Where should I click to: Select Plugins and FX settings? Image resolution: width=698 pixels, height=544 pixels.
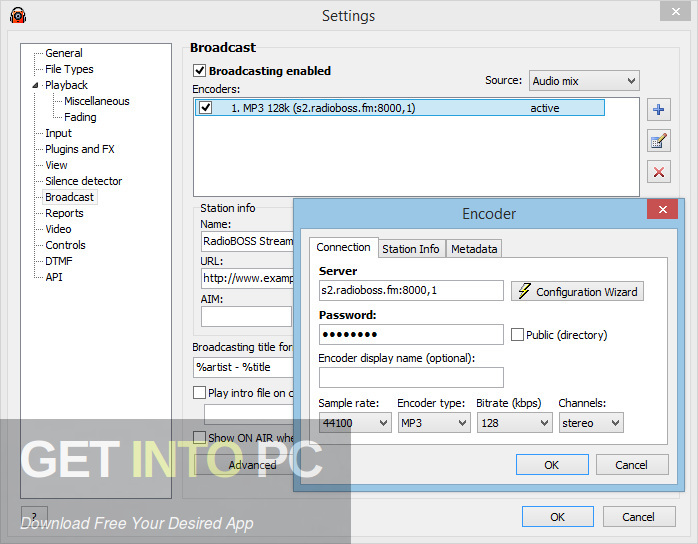80,149
